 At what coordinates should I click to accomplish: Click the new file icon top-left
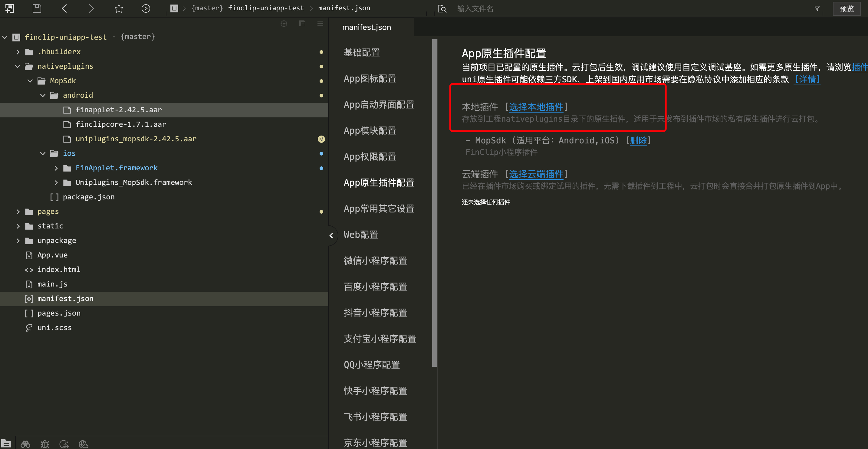pyautogui.click(x=9, y=8)
